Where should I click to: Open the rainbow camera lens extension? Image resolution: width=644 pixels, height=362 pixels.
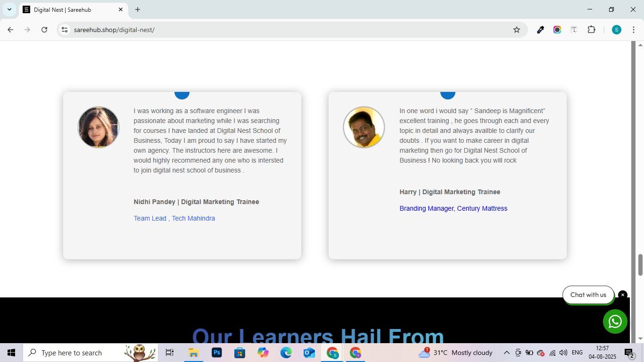pyautogui.click(x=557, y=30)
